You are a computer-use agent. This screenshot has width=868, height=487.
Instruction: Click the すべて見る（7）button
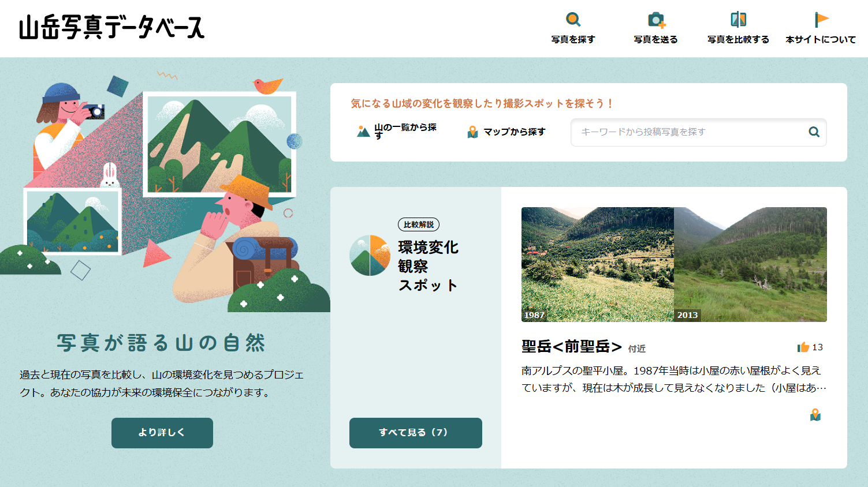click(416, 433)
